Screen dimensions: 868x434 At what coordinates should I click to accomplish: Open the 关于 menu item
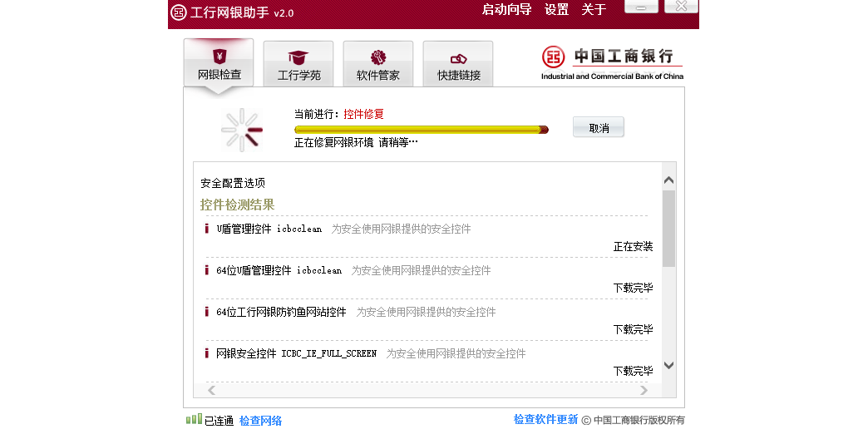tap(594, 9)
